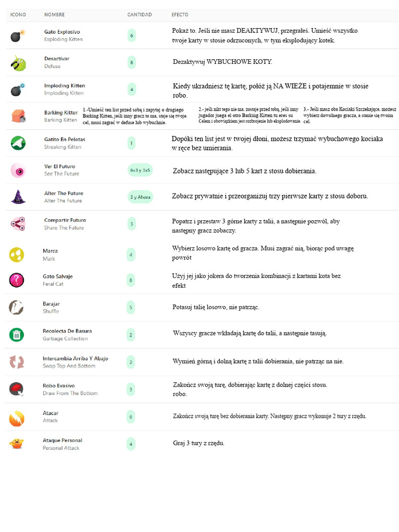Screen dimensions: 399x532
Task: Click the Share The Future icon
Action: 18,224
